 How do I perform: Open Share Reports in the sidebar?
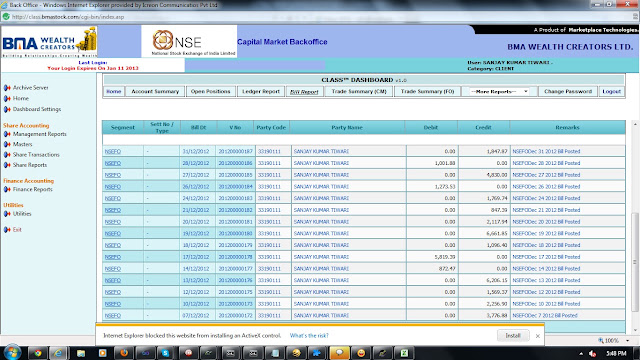pos(30,165)
